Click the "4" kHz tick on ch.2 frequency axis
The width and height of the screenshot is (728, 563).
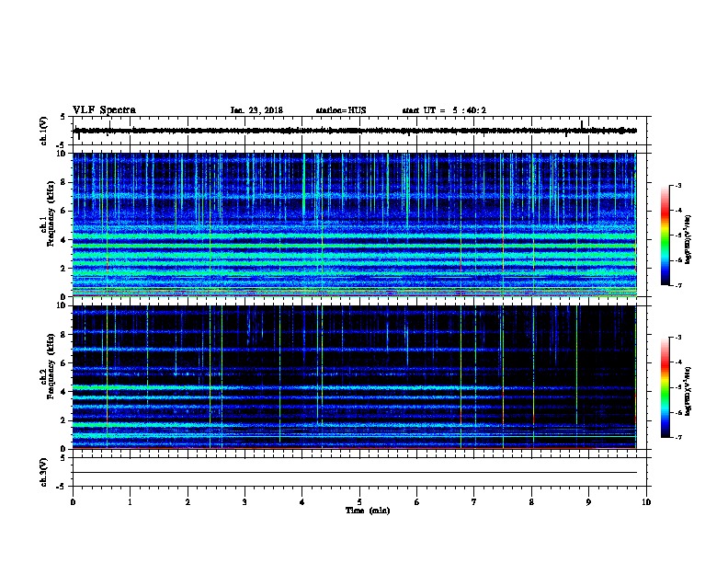(x=63, y=392)
